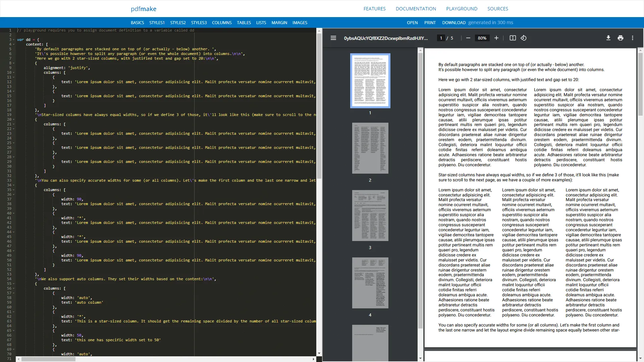Collapse code fold at line 8
The width and height of the screenshot is (644, 362).
coord(14,63)
